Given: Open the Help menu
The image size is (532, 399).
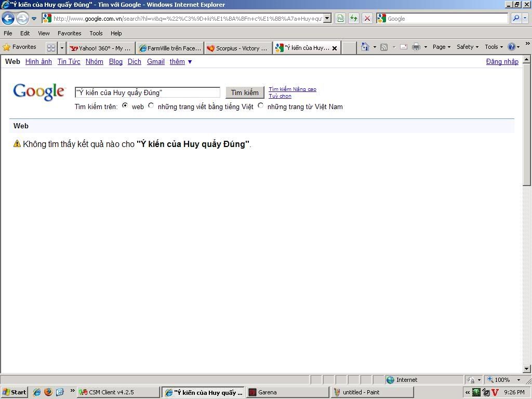Looking at the screenshot, I should pos(116,33).
